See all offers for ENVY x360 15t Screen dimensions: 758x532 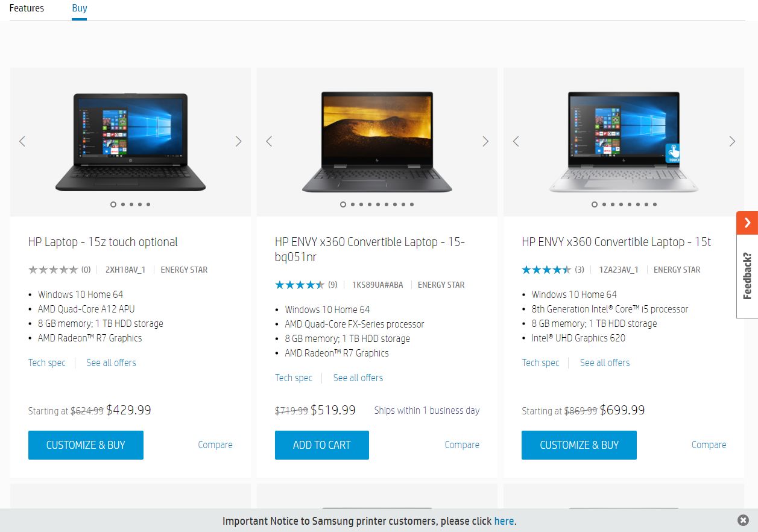[x=605, y=363]
